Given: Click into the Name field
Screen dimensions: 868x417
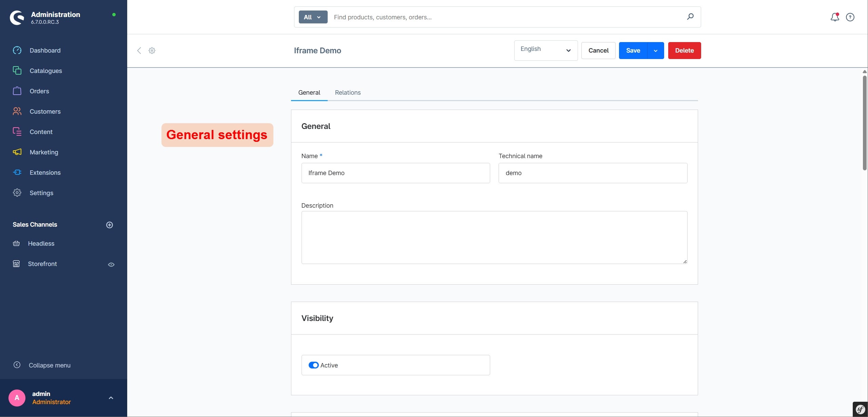Looking at the screenshot, I should (396, 173).
